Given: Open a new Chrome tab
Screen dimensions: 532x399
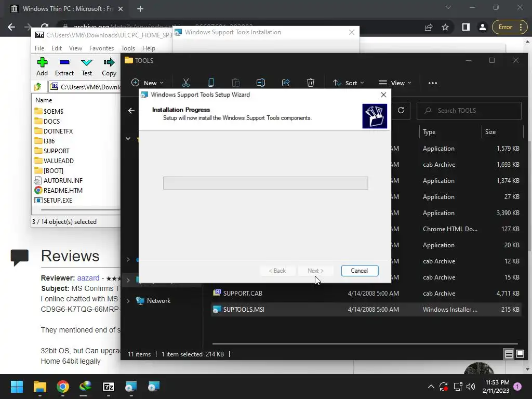Looking at the screenshot, I should click(x=140, y=9).
